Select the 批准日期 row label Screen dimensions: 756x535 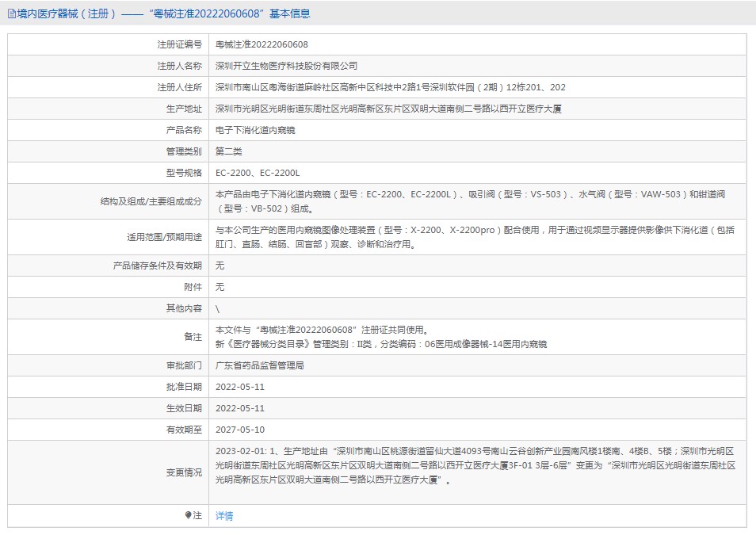click(184, 387)
